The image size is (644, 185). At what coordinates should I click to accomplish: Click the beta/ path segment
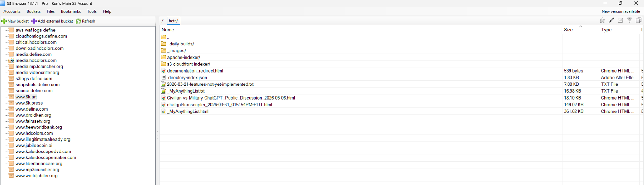click(x=173, y=21)
